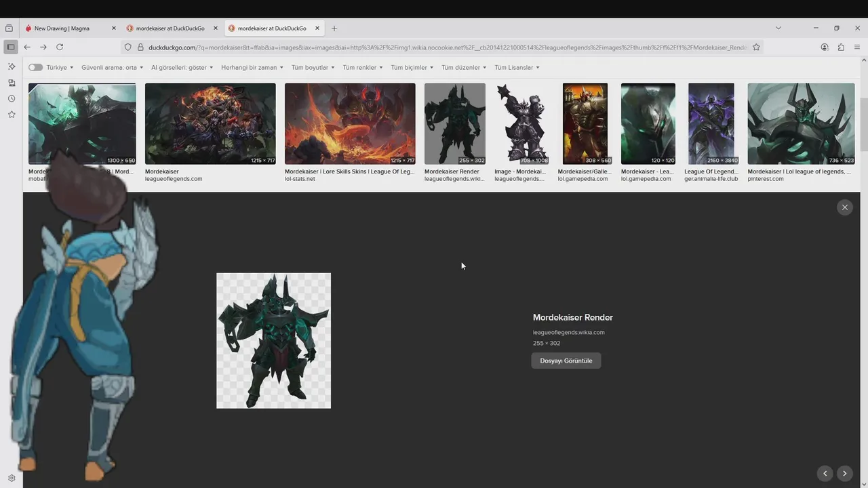This screenshot has width=868, height=488.
Task: Toggle the Türkiye region switch
Action: tap(35, 68)
